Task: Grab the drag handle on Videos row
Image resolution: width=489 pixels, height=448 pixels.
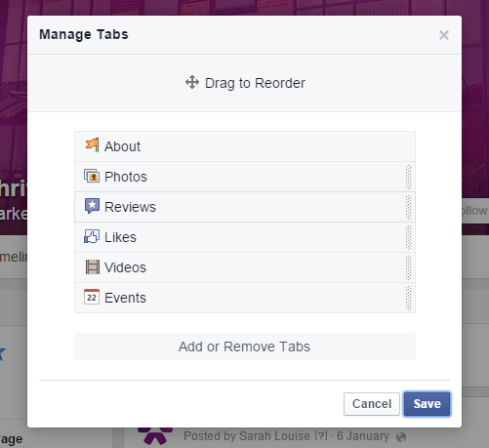Action: [x=409, y=267]
